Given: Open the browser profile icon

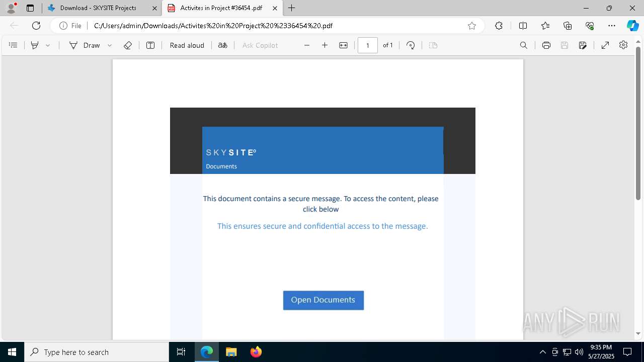Looking at the screenshot, I should 11,8.
